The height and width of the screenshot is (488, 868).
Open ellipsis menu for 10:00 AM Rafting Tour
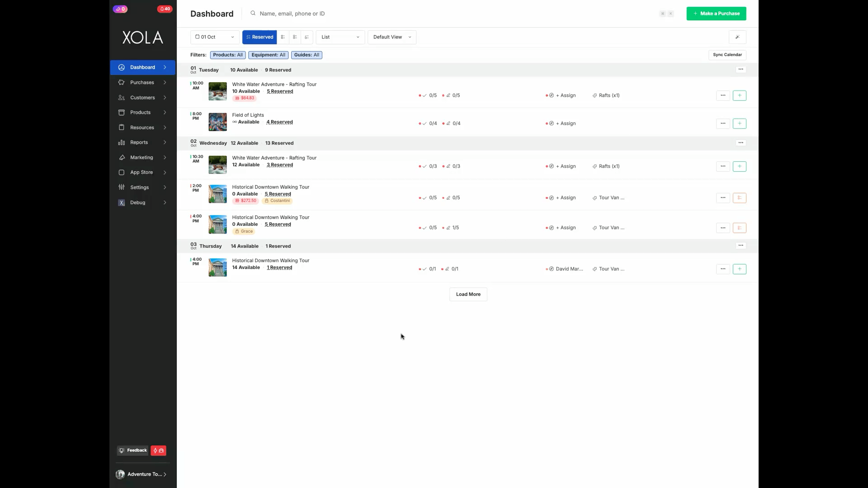tap(723, 95)
